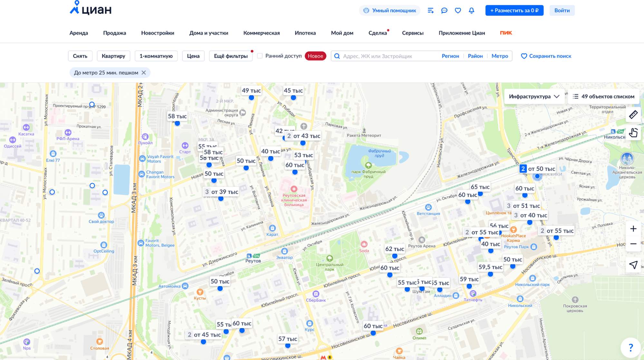The image size is (644, 360).
Task: Click the comparison list icon in header
Action: point(430,11)
